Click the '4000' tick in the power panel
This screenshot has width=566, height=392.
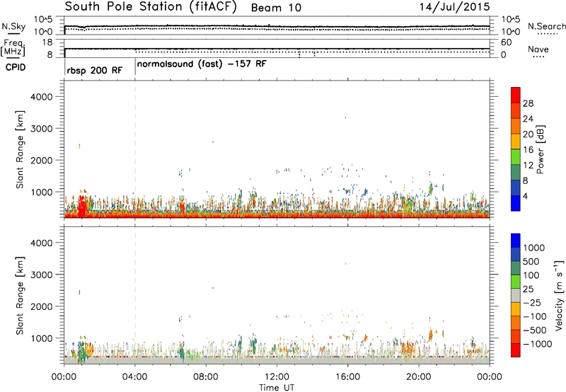point(41,97)
